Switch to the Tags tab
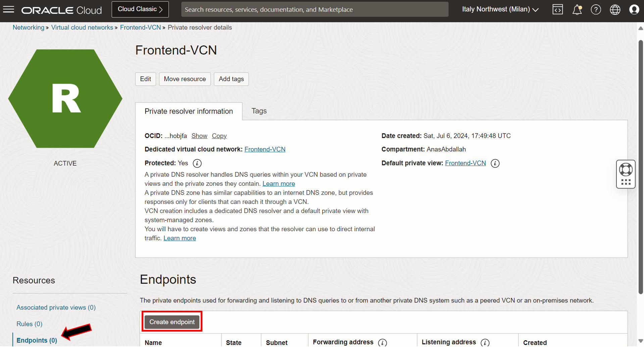Viewport: 644px width, 347px height. 259,111
